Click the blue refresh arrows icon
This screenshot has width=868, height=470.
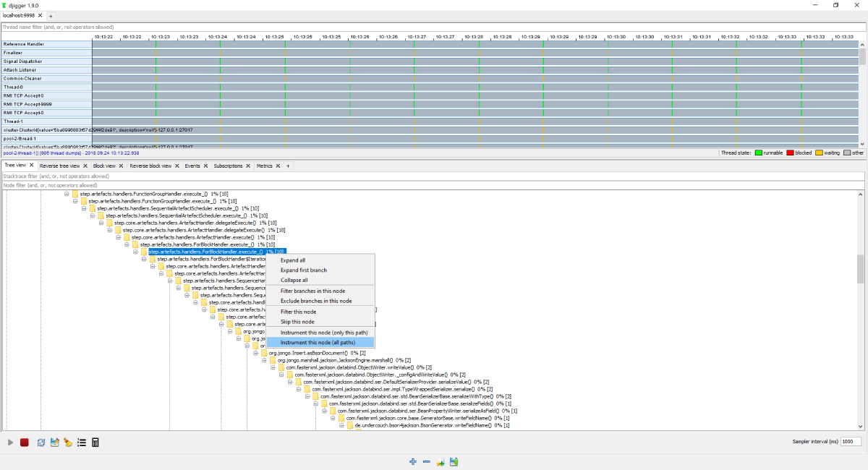tap(41, 443)
